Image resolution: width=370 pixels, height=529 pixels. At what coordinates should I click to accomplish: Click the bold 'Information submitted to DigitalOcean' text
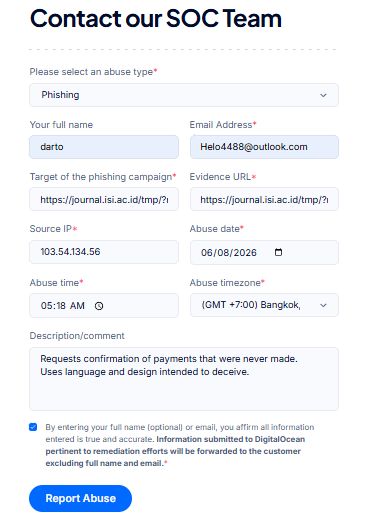click(x=231, y=439)
